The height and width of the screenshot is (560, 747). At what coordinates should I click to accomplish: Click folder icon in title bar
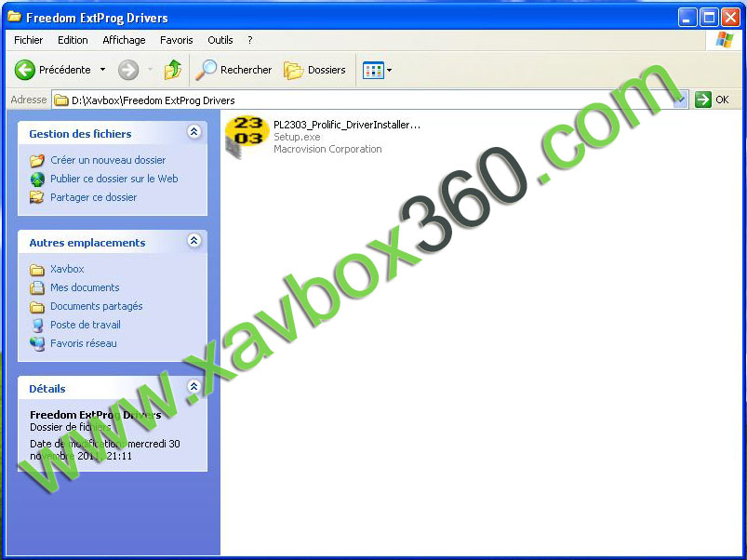[x=14, y=17]
